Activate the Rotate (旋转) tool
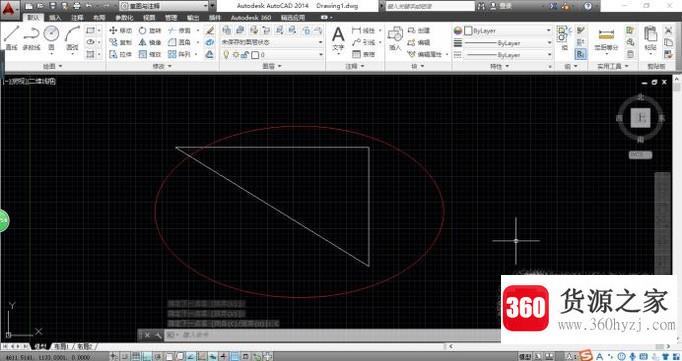The image size is (682, 361). (x=150, y=30)
